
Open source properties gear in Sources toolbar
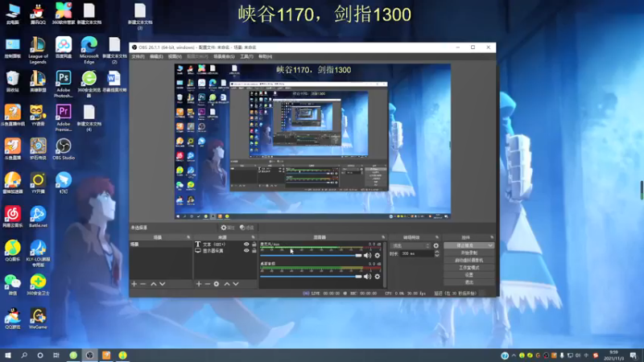[x=217, y=284]
